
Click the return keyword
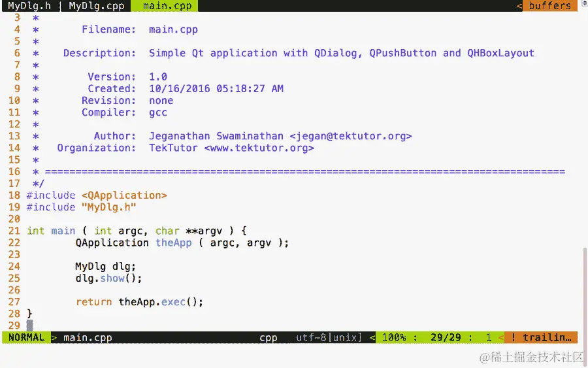pyautogui.click(x=93, y=302)
